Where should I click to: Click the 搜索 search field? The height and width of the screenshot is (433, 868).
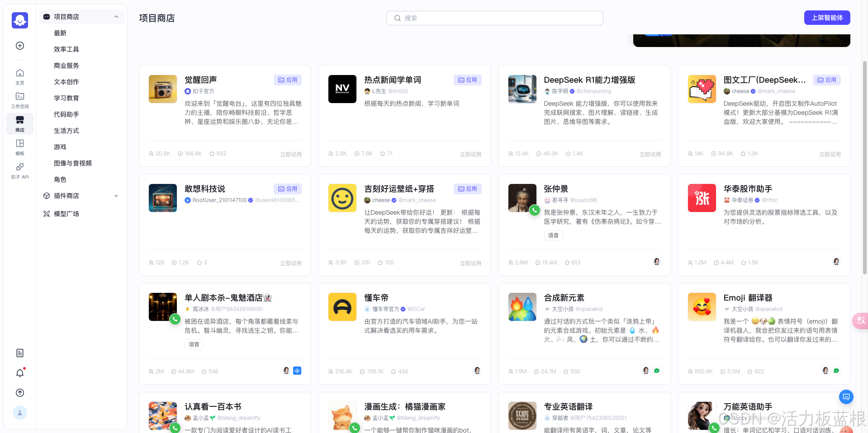494,18
